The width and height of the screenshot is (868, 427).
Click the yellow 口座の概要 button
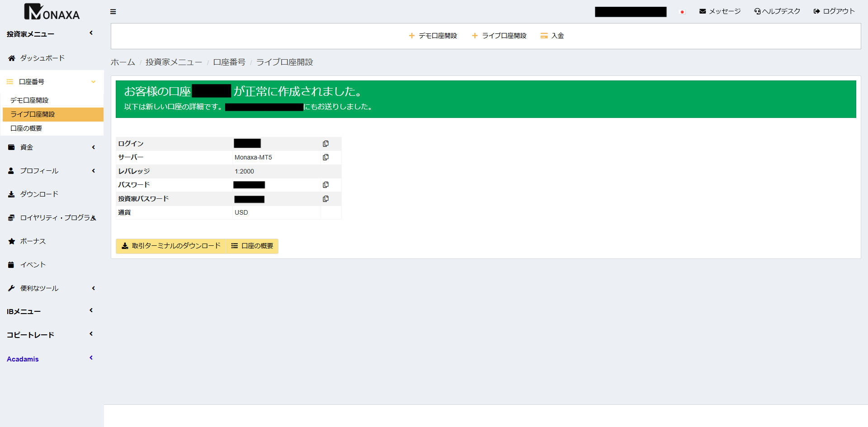coord(252,246)
